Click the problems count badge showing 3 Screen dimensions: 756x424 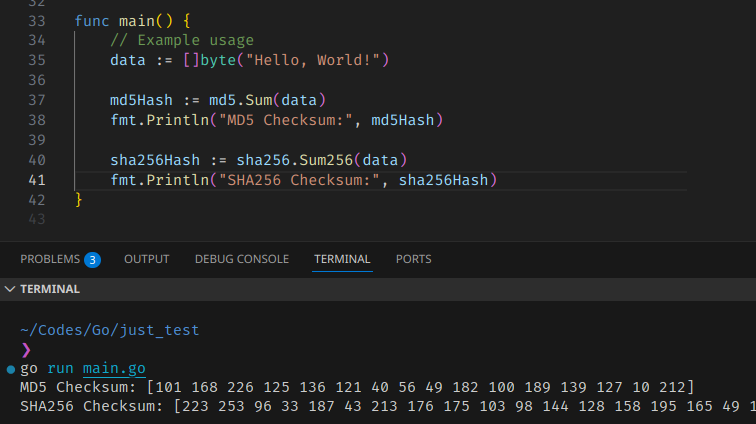[x=92, y=259]
